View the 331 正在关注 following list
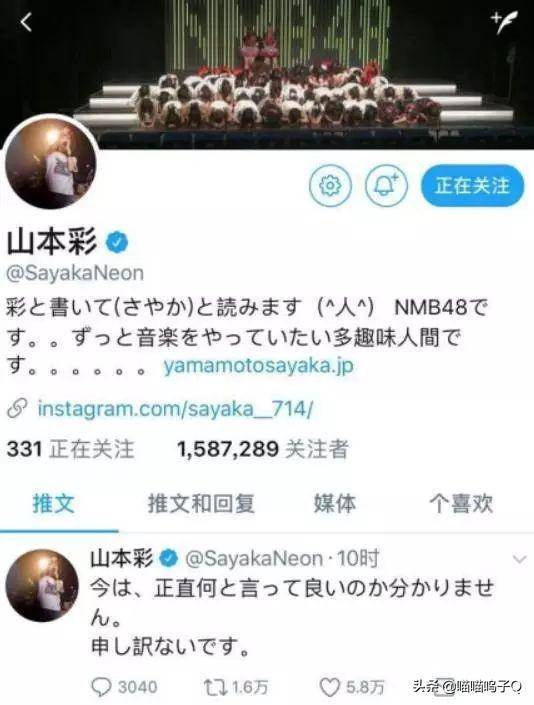The width and height of the screenshot is (534, 705). coord(71,449)
